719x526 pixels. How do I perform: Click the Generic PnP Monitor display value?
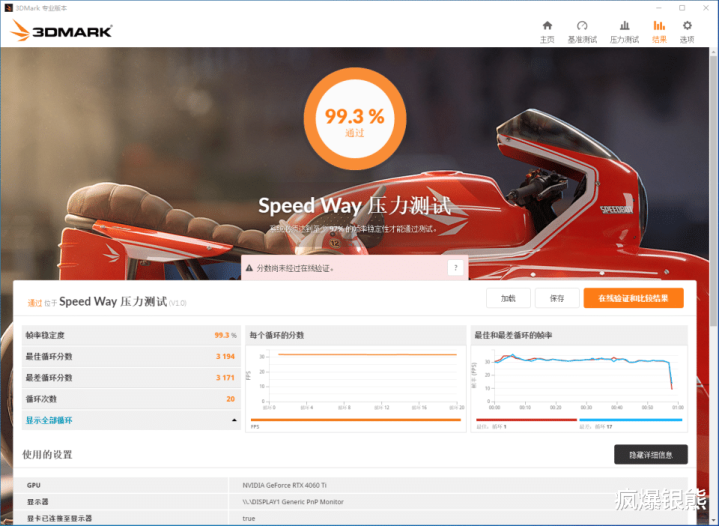click(x=293, y=502)
